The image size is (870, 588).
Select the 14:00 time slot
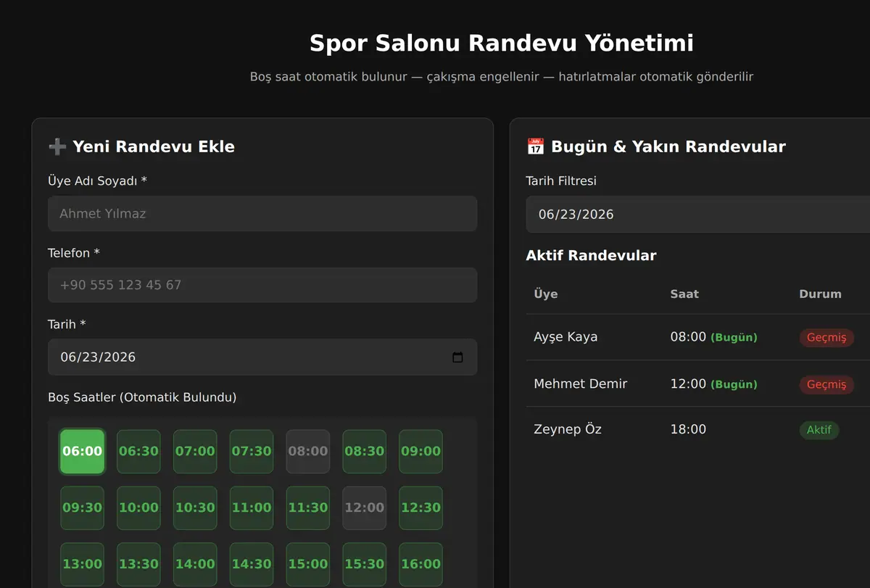195,564
